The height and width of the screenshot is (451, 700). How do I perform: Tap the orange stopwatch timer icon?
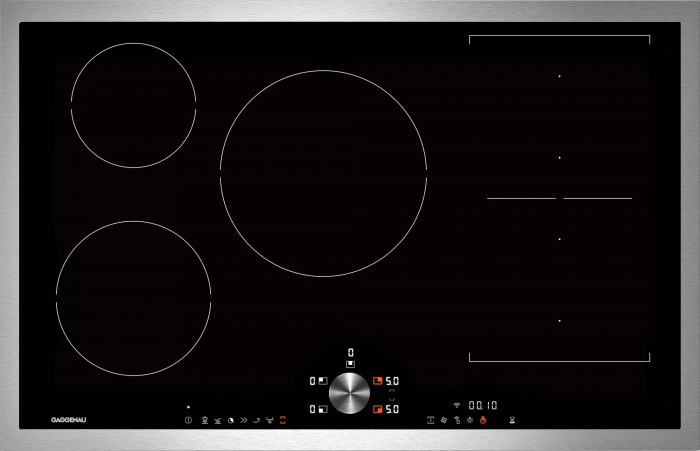(483, 420)
